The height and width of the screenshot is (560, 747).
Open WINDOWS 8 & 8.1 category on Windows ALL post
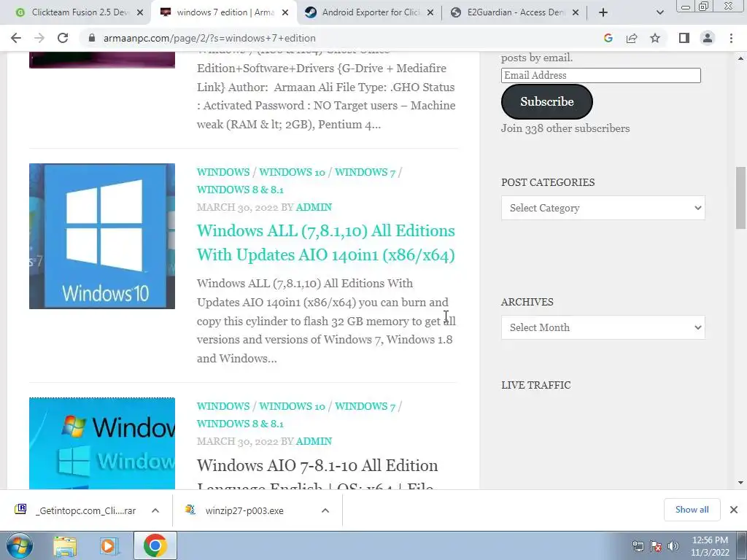pyautogui.click(x=240, y=190)
